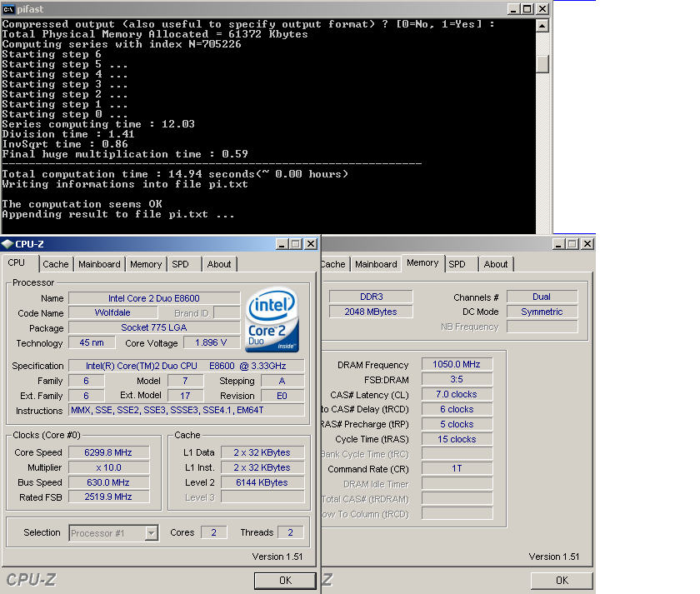Click OK in the right CPU-Z window
This screenshot has height=594, width=700.
click(562, 581)
